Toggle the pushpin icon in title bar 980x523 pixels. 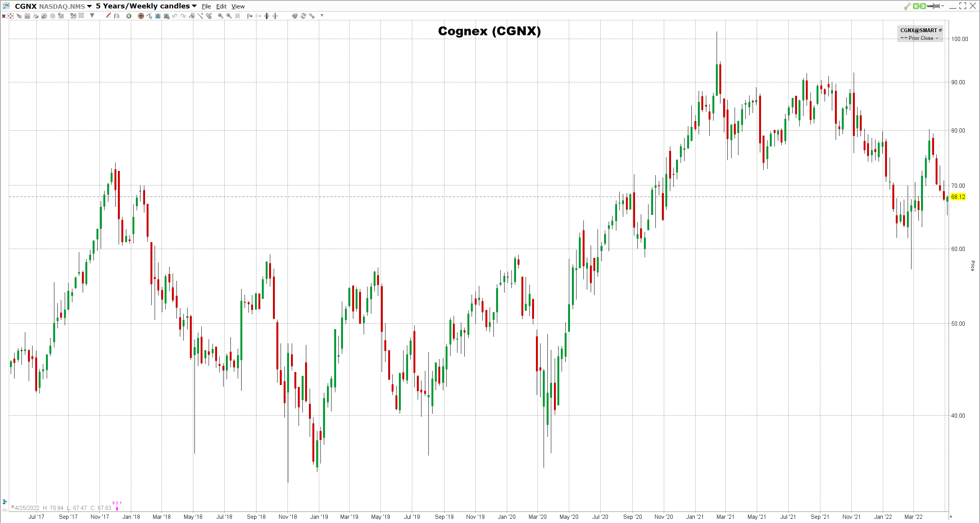coord(934,6)
